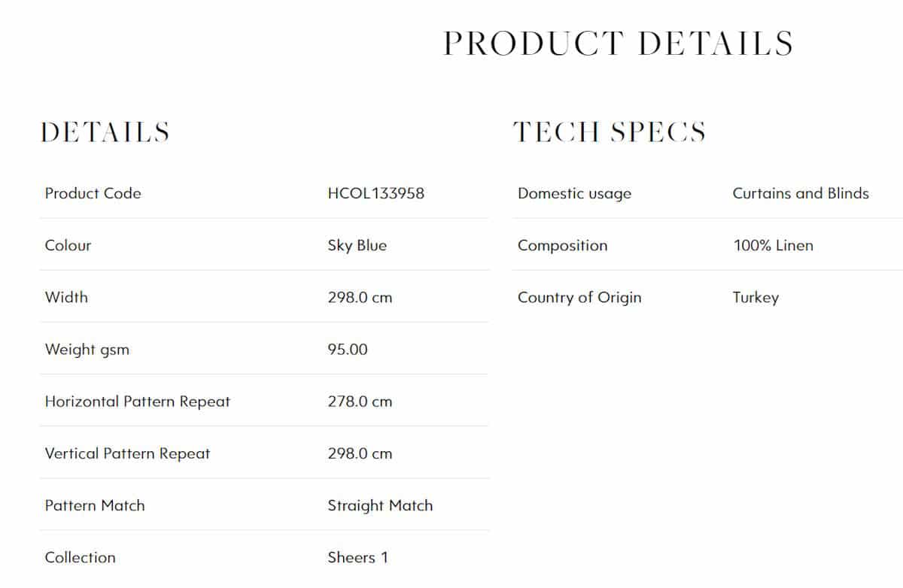Select the DETAILS section heading
This screenshot has width=903, height=588.
[105, 132]
